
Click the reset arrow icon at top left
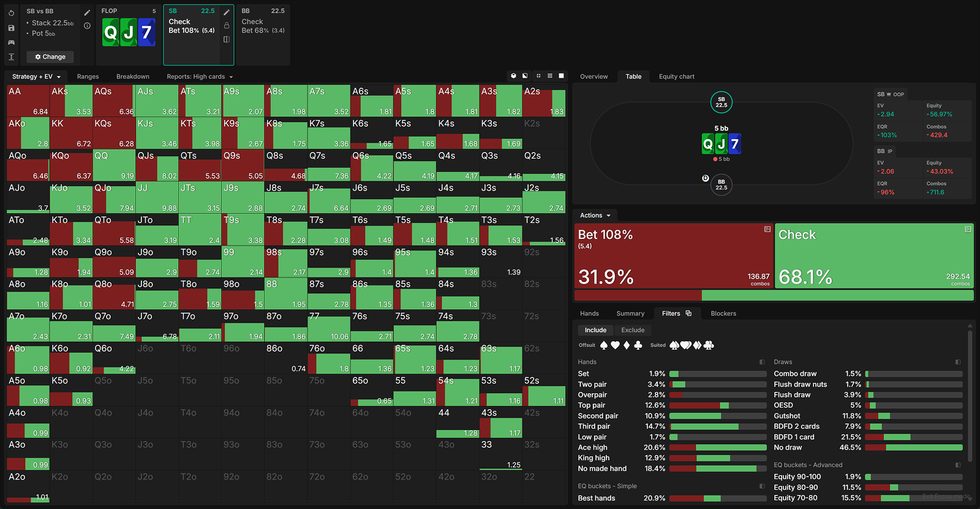11,13
